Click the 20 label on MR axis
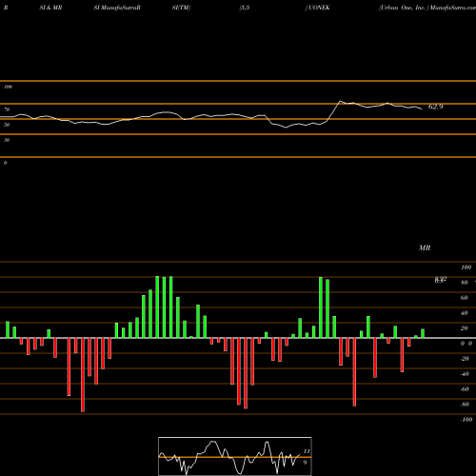This screenshot has width=476, height=476. pyautogui.click(x=465, y=328)
